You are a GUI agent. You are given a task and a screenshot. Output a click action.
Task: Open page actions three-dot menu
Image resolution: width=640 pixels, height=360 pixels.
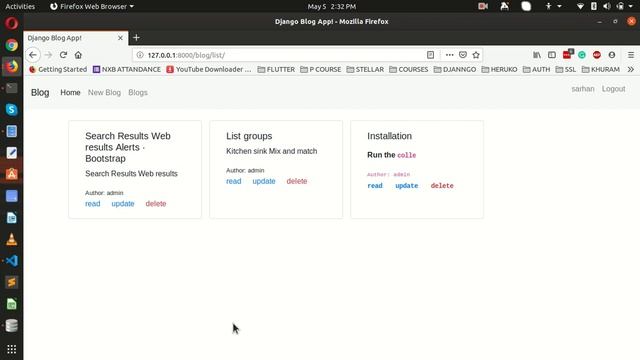point(449,55)
